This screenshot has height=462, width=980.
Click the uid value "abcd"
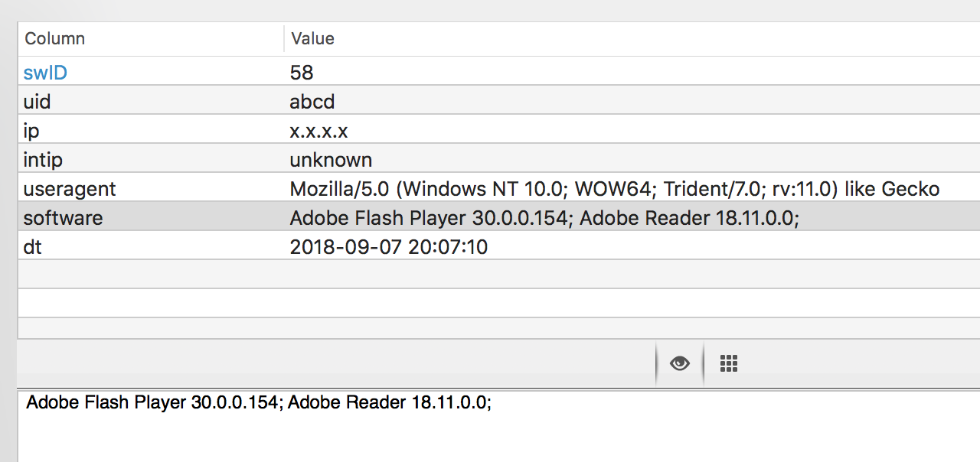312,102
